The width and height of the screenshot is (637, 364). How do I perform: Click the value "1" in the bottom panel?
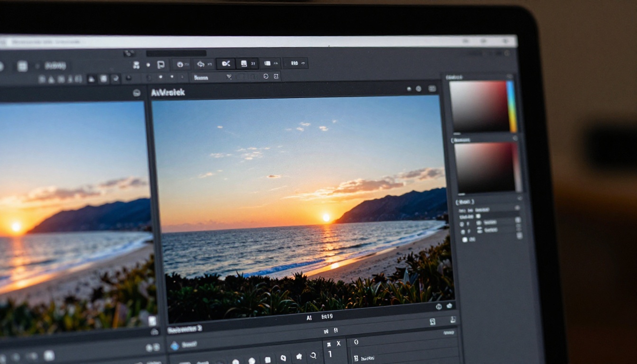[330, 355]
